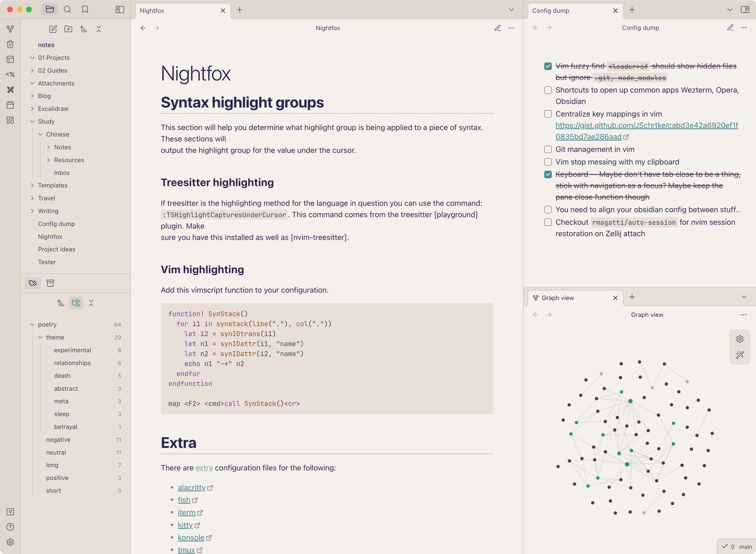756x554 pixels.
Task: Toggle nested tags tree view icon
Action: (76, 303)
